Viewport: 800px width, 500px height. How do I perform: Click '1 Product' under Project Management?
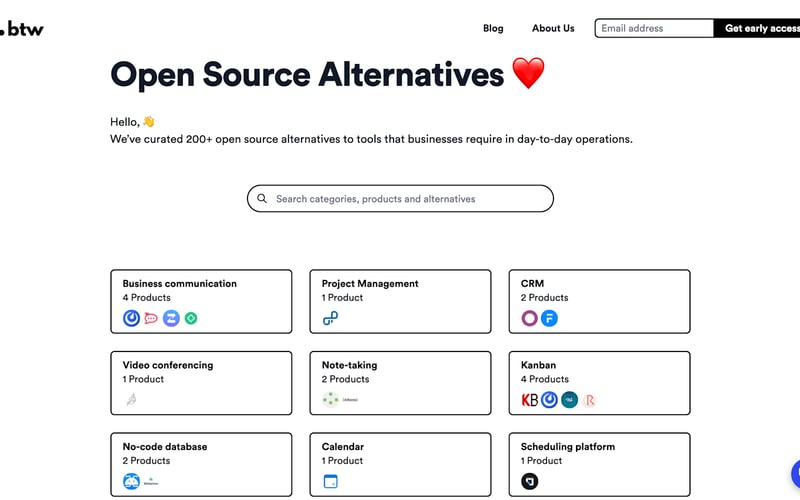pyautogui.click(x=342, y=297)
